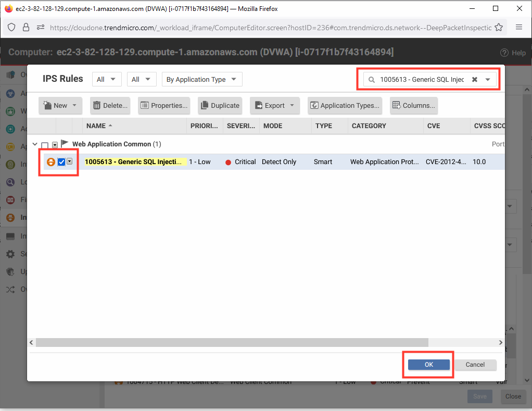Click the orange IPS rule icon for 1005613
The width and height of the screenshot is (532, 411).
coord(51,162)
